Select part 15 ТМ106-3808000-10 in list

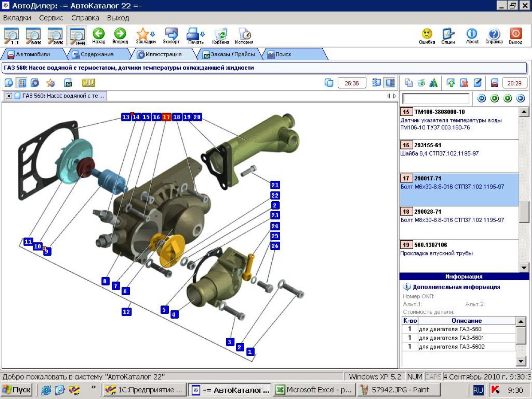click(459, 123)
